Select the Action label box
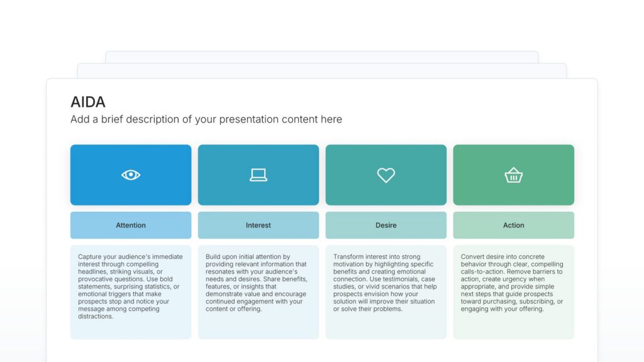Image resolution: width=644 pixels, height=362 pixels. tap(514, 225)
